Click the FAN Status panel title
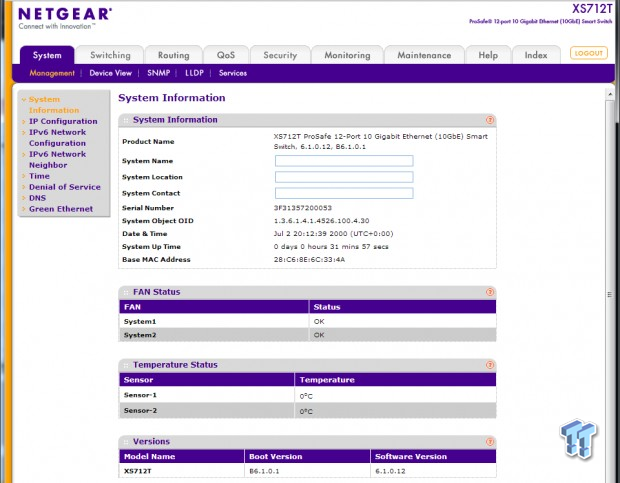 pos(157,292)
